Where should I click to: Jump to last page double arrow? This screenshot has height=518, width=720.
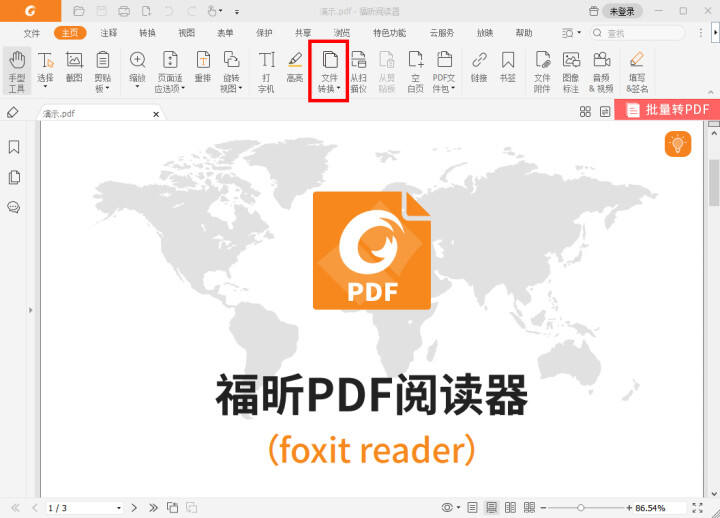pos(153,507)
